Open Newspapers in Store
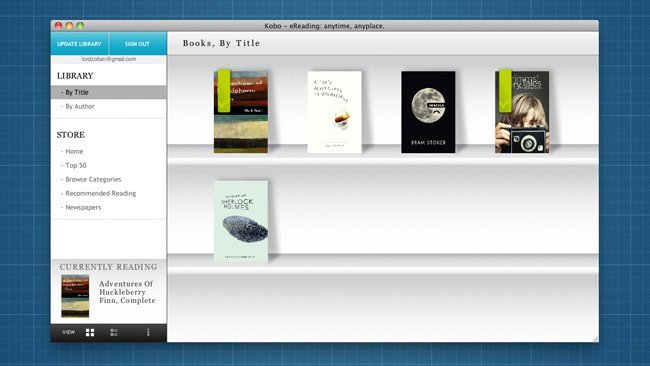This screenshot has width=650, height=366. point(83,207)
